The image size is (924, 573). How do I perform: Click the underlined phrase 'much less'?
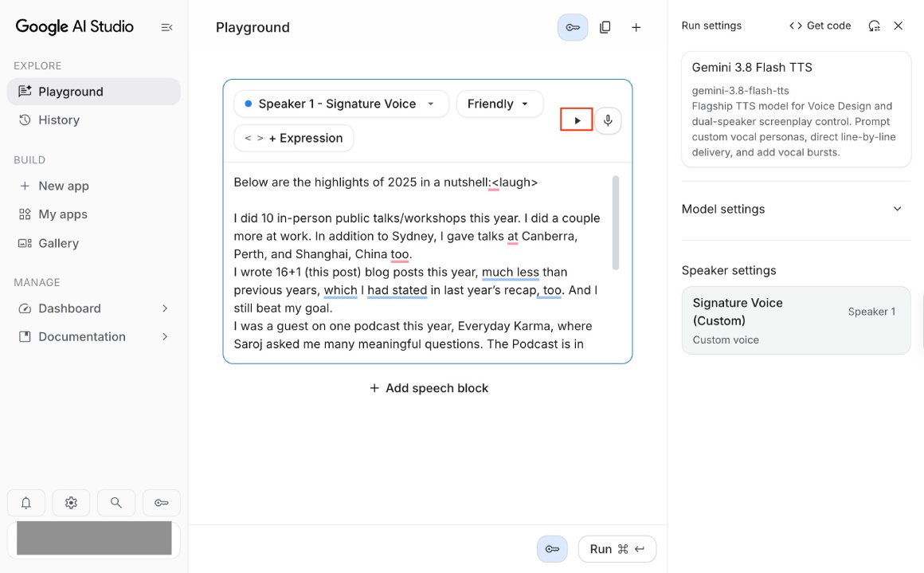tap(511, 272)
